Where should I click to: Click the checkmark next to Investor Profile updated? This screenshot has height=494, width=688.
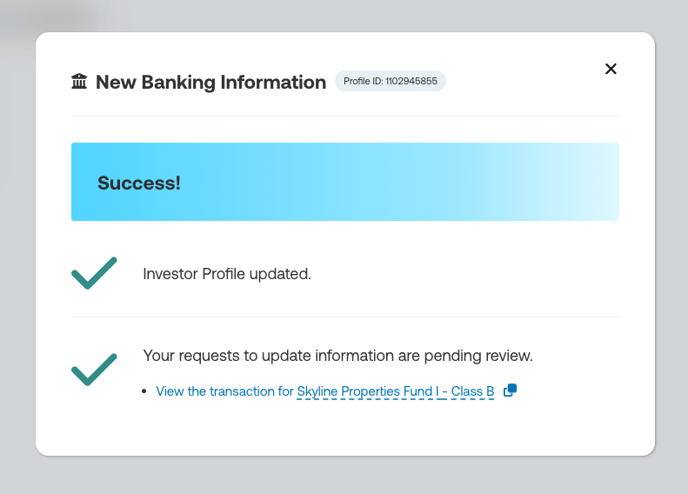coord(94,273)
